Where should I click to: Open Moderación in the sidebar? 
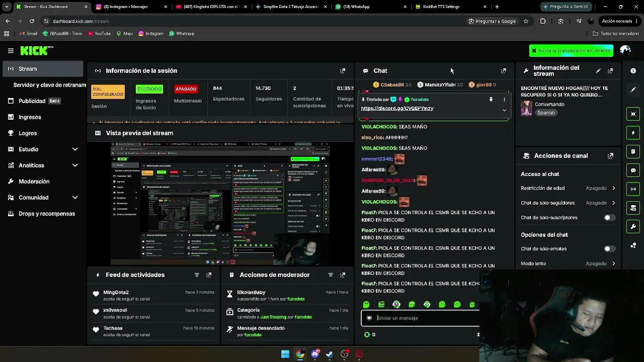(43, 182)
